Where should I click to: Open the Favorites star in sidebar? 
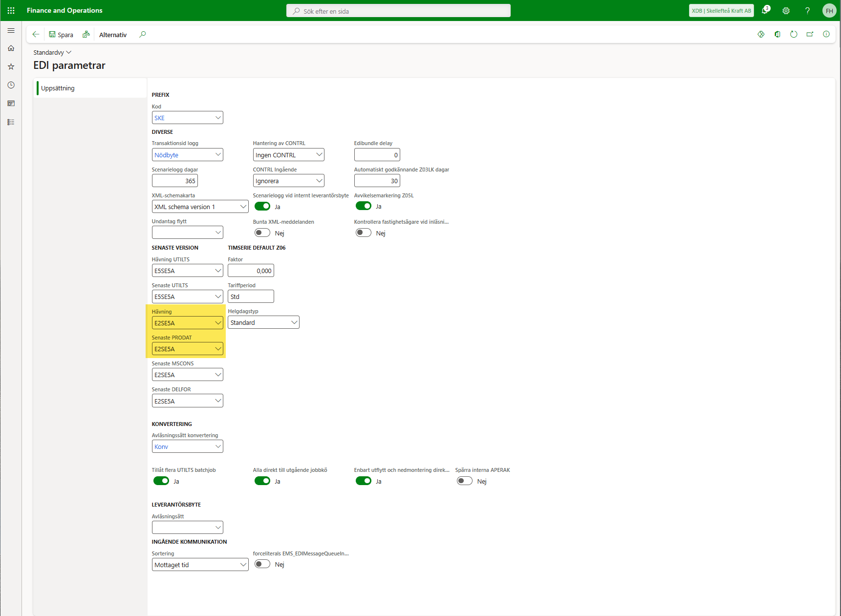(11, 66)
